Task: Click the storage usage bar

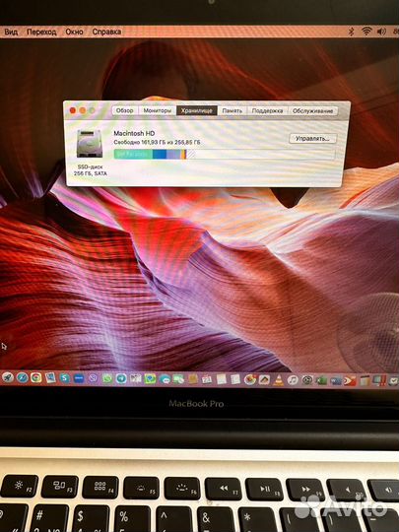Action: [225, 155]
